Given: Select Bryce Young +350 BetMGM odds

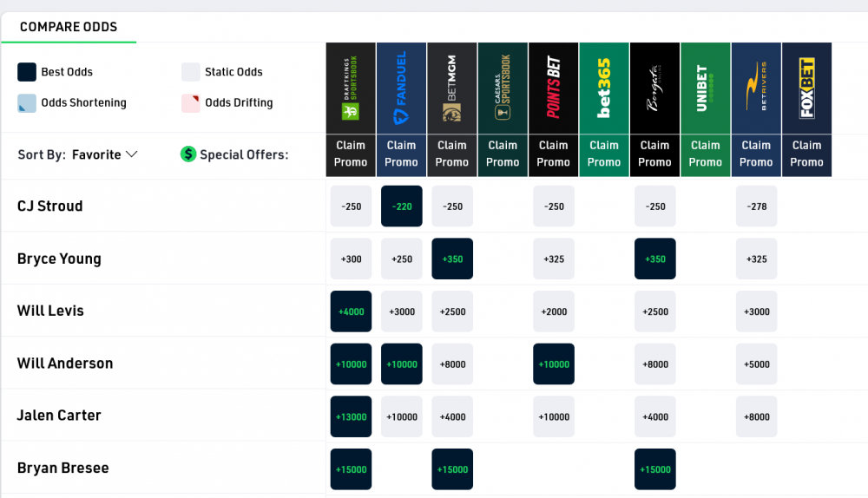Looking at the screenshot, I should (452, 259).
